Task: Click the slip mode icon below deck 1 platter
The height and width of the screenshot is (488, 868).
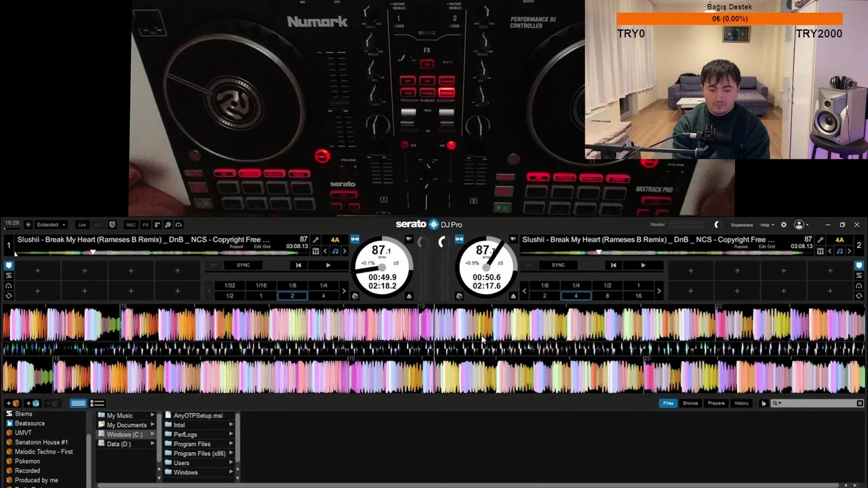Action: pyautogui.click(x=355, y=296)
